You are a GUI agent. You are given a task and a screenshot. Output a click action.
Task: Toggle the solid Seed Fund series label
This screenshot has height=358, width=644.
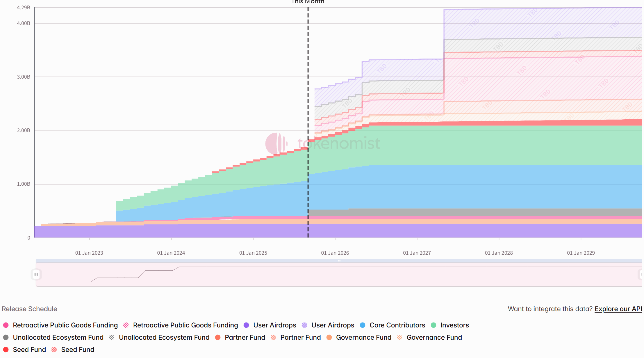[x=29, y=350]
